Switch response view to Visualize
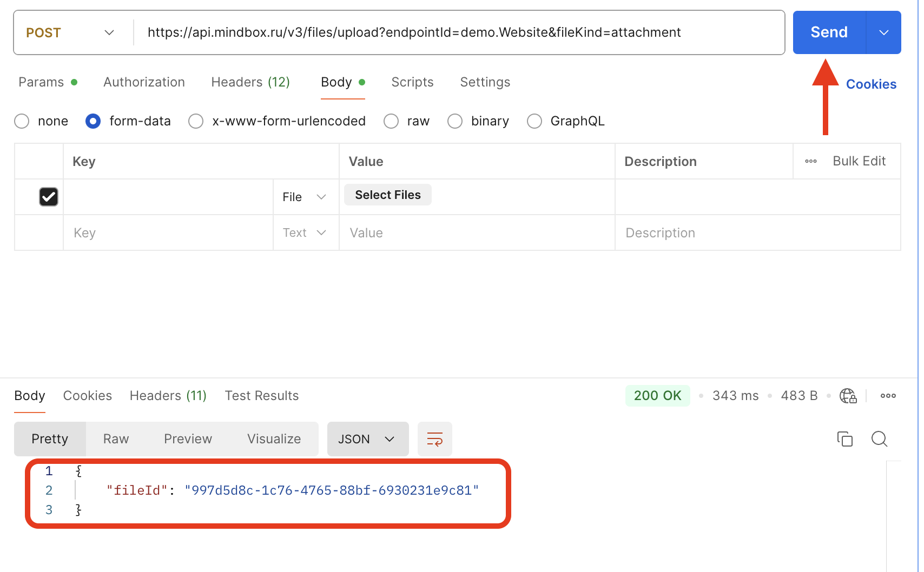This screenshot has width=924, height=572. [274, 439]
